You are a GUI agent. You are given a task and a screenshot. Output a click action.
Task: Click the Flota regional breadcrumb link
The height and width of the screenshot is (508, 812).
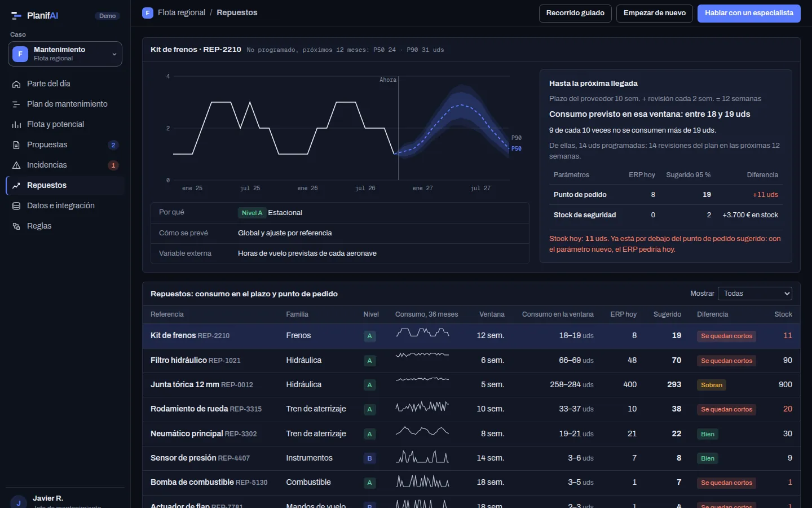(182, 12)
